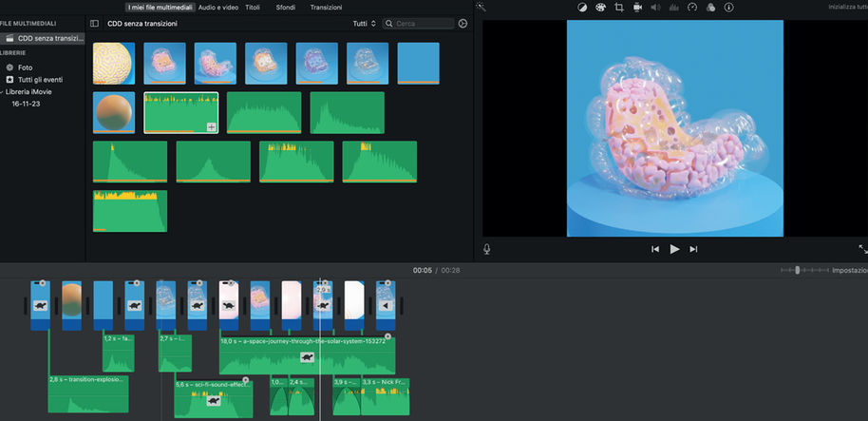868x421 pixels.
Task: Switch to the Audio e video tab
Action: (x=218, y=8)
